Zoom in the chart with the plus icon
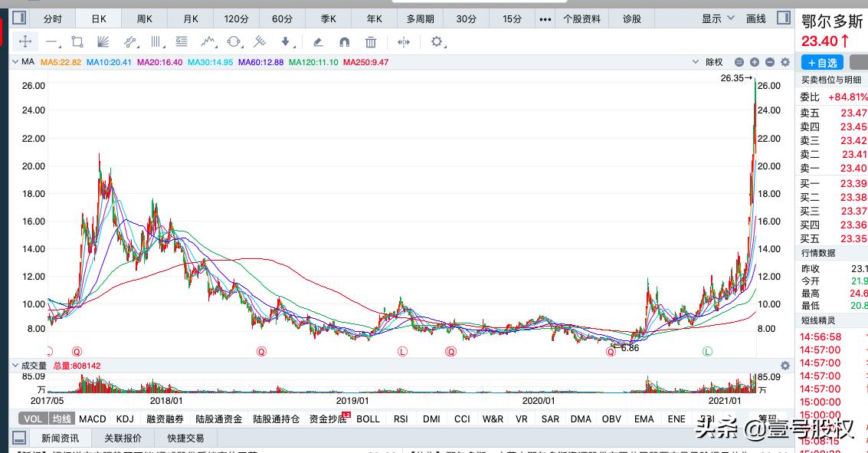This screenshot has width=868, height=453. tap(755, 62)
